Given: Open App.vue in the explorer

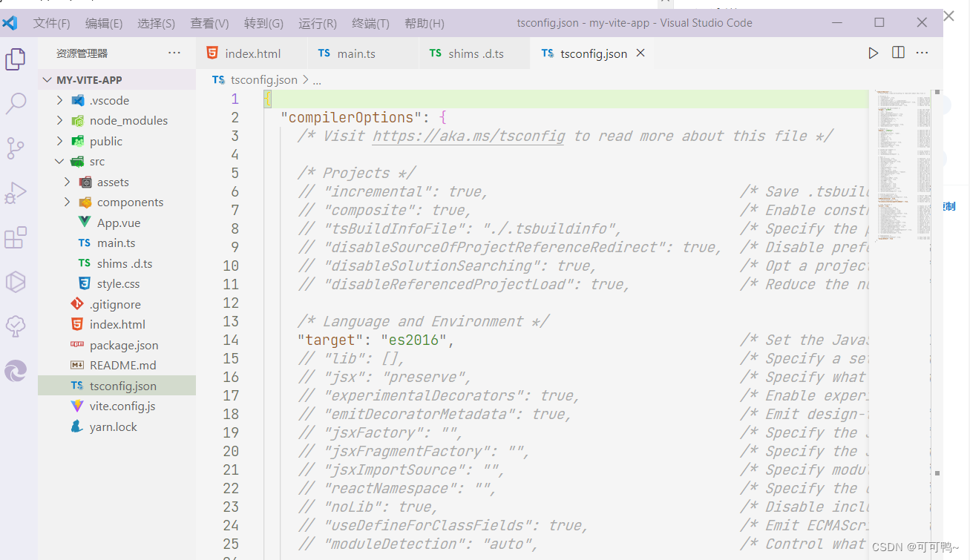Looking at the screenshot, I should coord(119,223).
